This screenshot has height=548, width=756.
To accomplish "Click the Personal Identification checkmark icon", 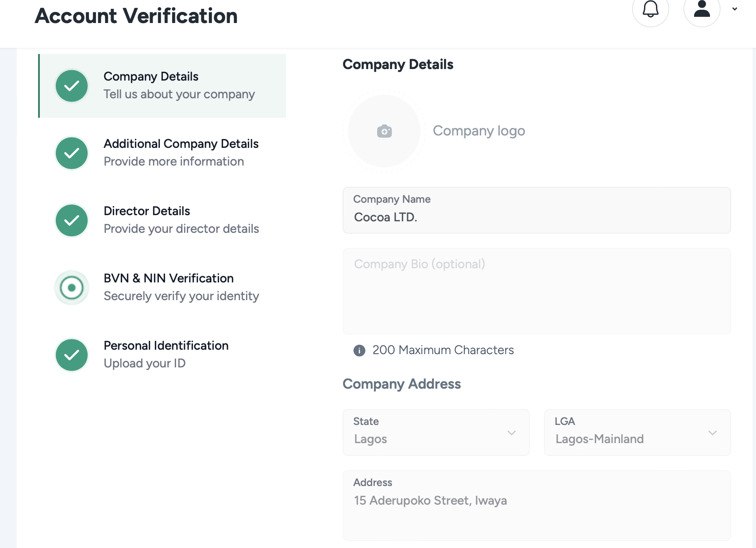I will [72, 355].
